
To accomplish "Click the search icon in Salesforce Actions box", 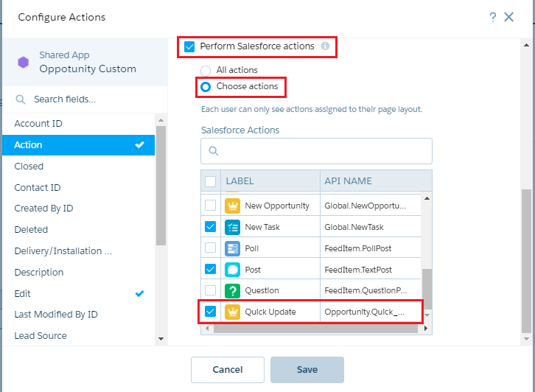I will pyautogui.click(x=214, y=151).
